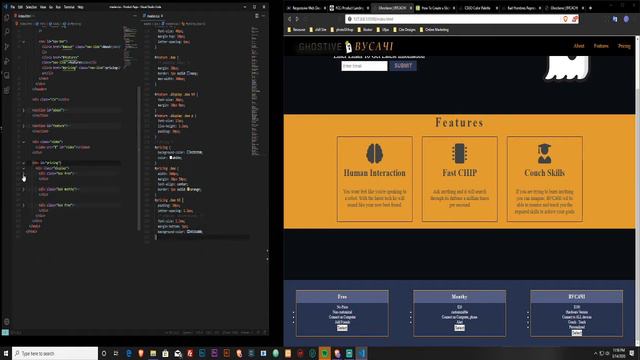Collapse the video div fold arrow
This screenshot has height=360, width=640.
click(23, 142)
